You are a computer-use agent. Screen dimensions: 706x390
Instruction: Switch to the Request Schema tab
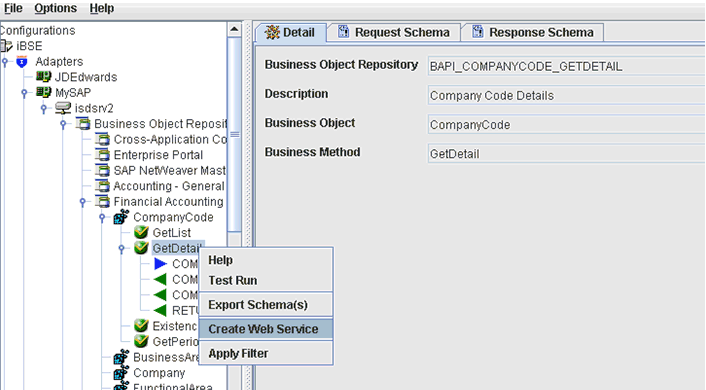point(394,32)
